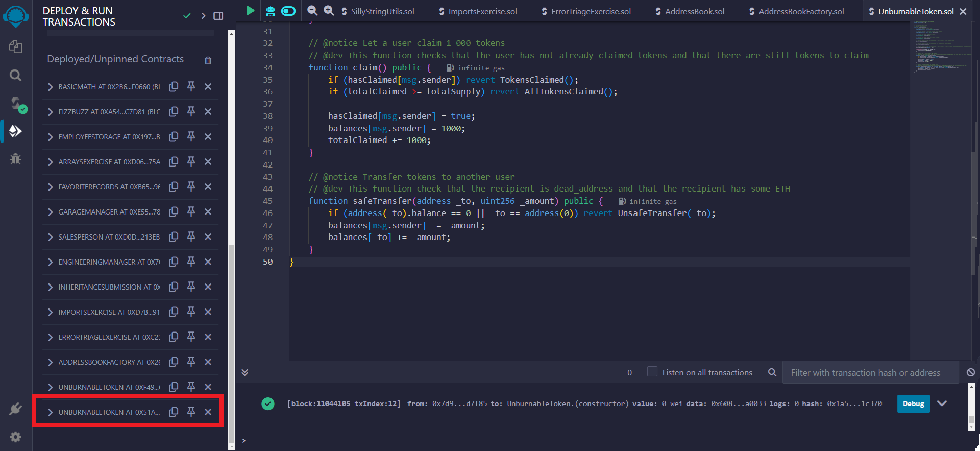The width and height of the screenshot is (980, 451).
Task: Remove INHERITANCESUBMISSION deployed contract
Action: [x=208, y=287]
